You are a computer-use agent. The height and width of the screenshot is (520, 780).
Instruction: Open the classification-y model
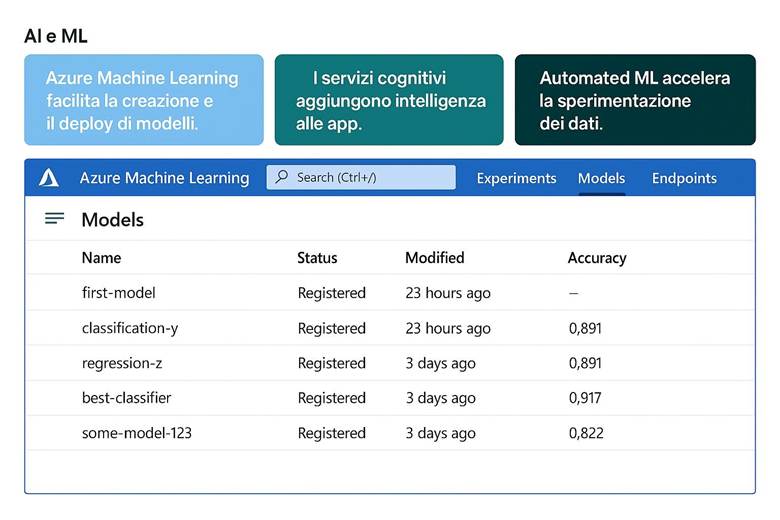[x=130, y=328]
